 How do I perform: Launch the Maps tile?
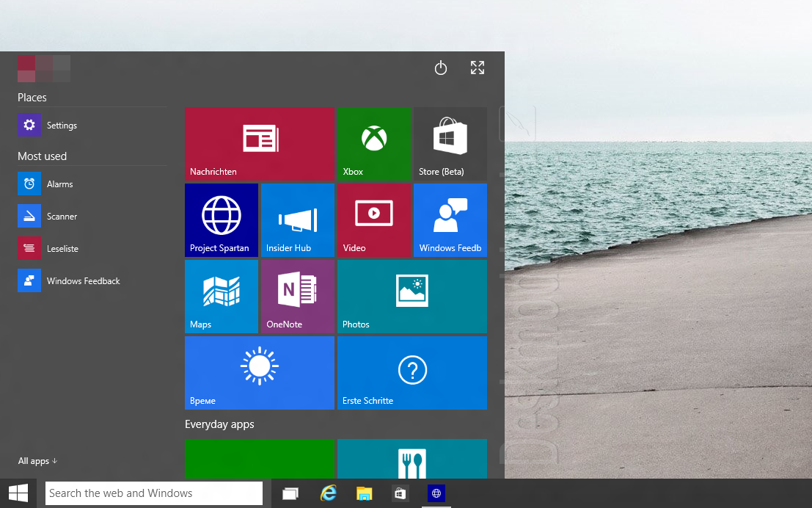coord(221,297)
